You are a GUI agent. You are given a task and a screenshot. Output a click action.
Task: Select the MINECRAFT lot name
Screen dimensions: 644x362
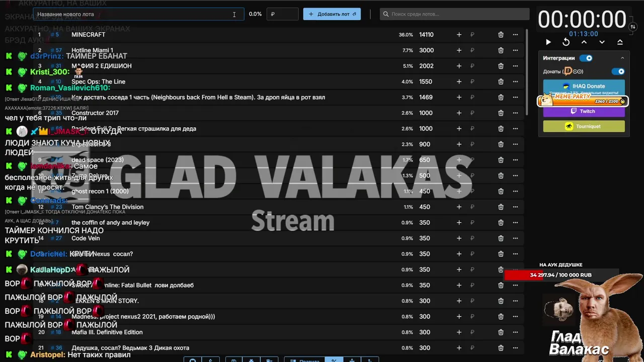[89, 35]
